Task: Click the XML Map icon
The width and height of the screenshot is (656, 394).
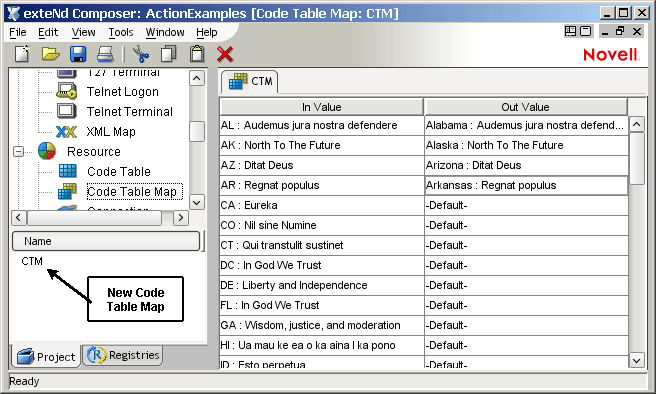Action: pos(67,132)
